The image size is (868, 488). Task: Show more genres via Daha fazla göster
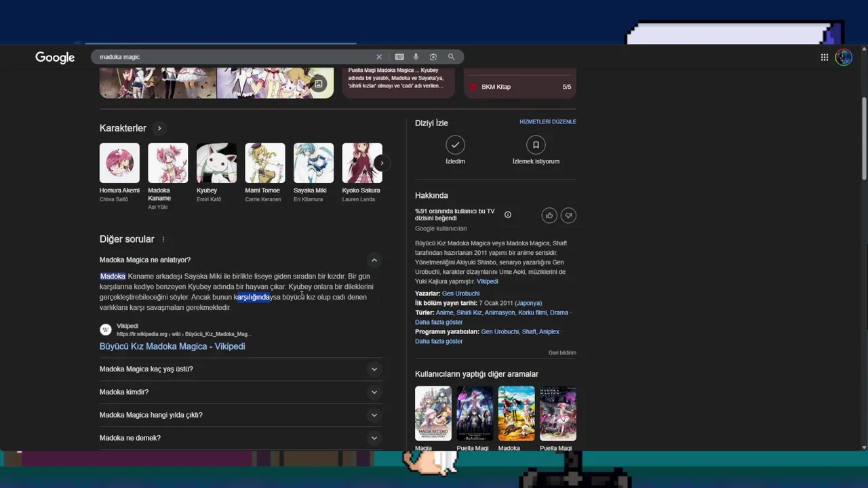click(x=439, y=322)
